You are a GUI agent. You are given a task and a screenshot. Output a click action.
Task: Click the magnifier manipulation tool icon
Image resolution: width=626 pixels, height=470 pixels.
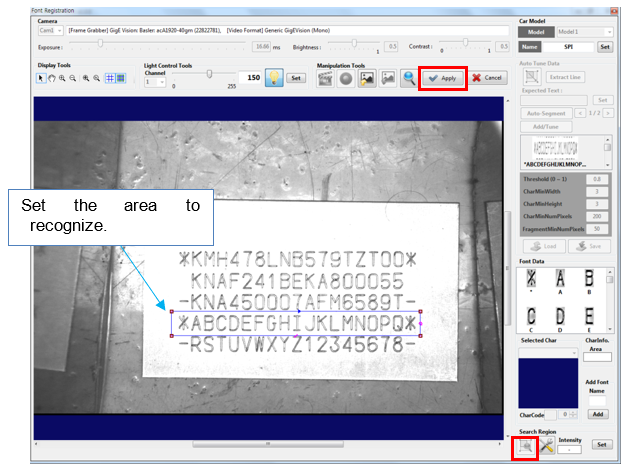(408, 79)
